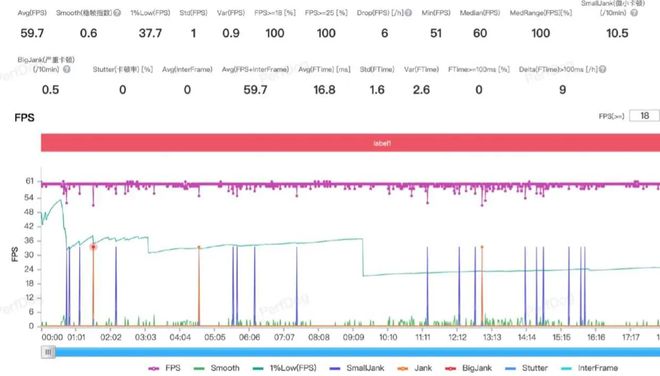660x376 pixels.
Task: Click the FPS(>=) threshold input box
Action: [644, 116]
